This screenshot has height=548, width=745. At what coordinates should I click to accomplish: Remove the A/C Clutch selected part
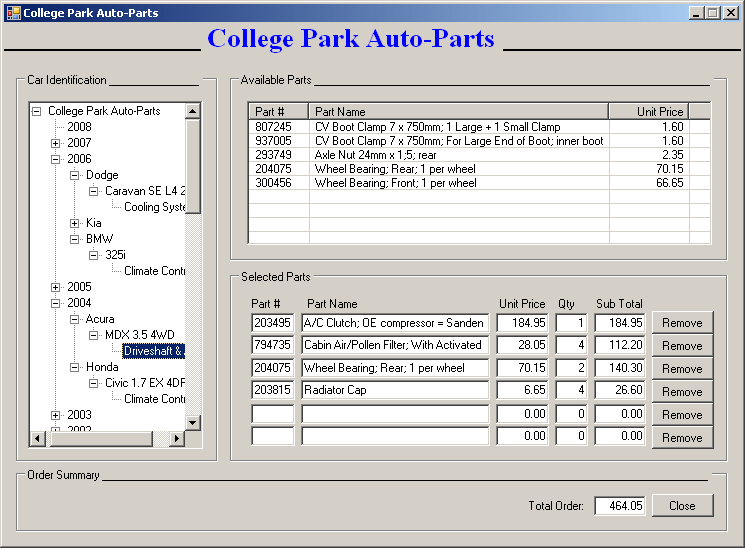[x=682, y=323]
